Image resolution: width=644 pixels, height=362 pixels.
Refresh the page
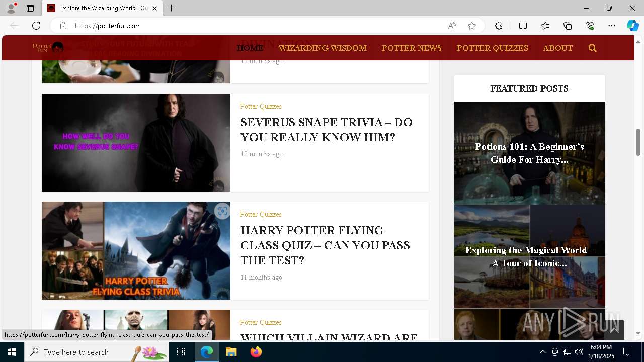click(36, 26)
